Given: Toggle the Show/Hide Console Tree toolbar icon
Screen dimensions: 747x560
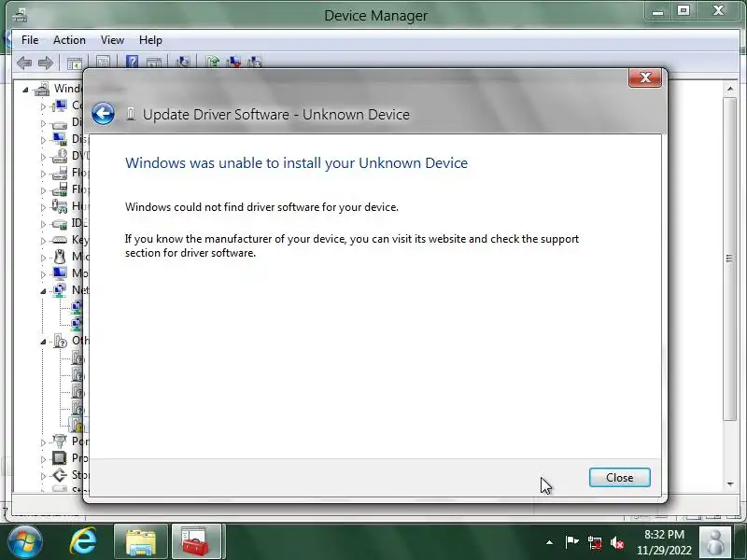Looking at the screenshot, I should (x=75, y=63).
